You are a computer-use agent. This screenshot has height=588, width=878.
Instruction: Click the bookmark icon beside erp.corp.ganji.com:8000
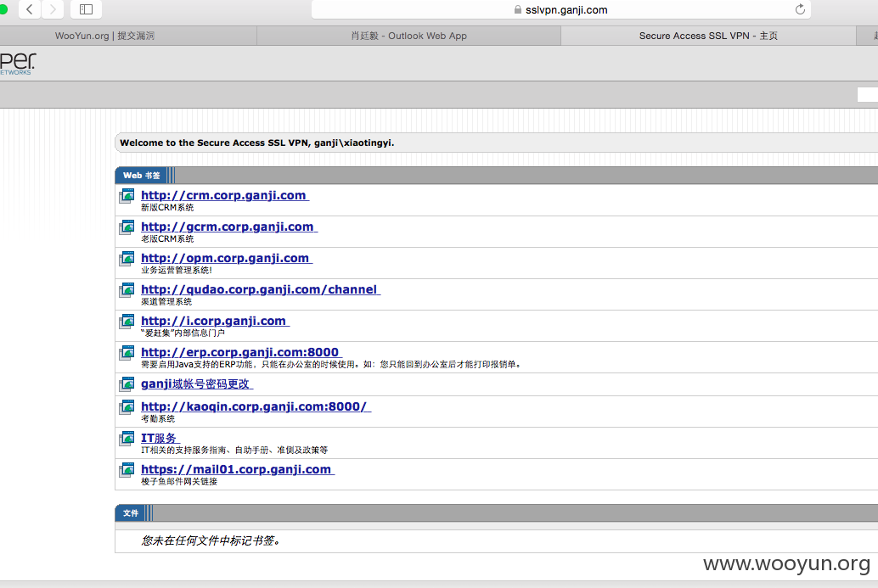(127, 353)
